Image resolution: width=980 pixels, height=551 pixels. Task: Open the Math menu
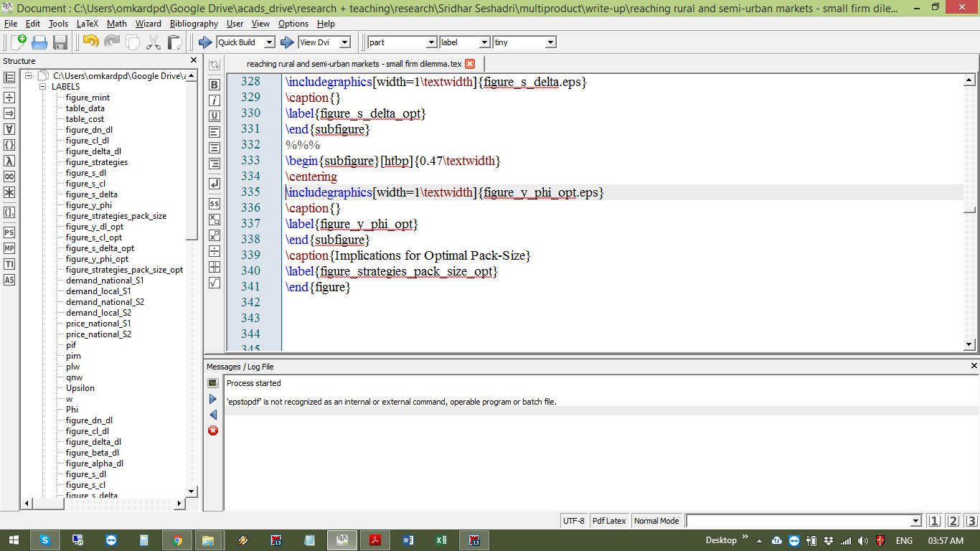click(117, 24)
